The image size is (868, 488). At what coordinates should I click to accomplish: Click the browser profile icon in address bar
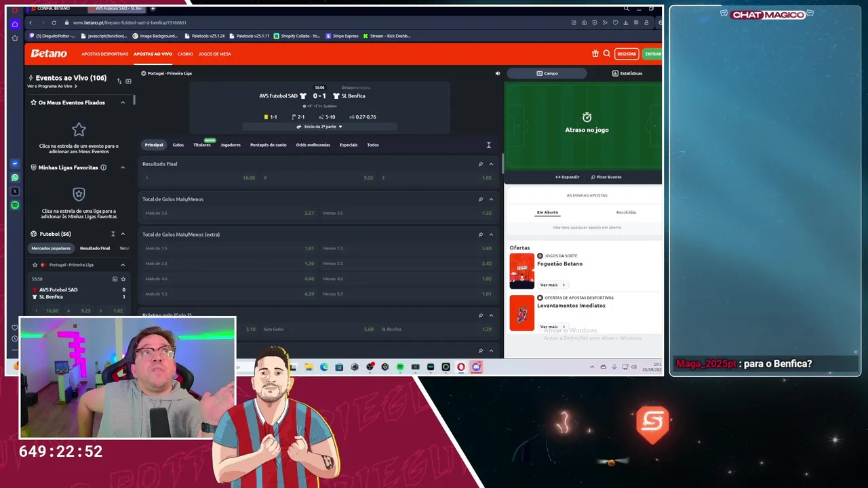pyautogui.click(x=647, y=22)
